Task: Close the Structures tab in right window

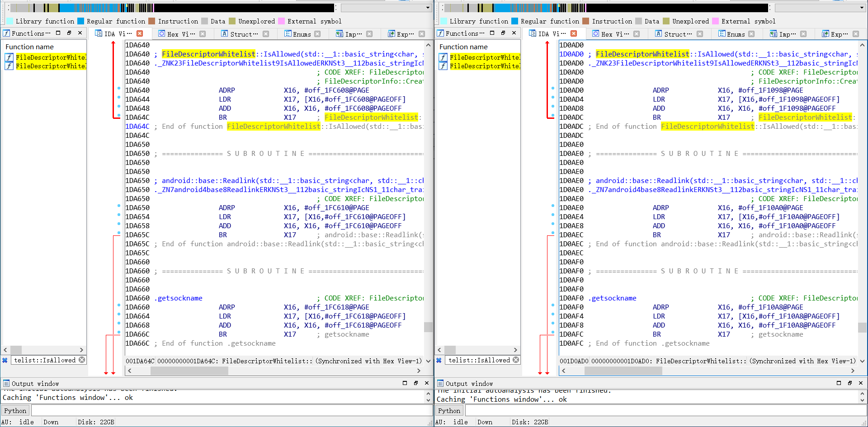Action: click(x=700, y=34)
